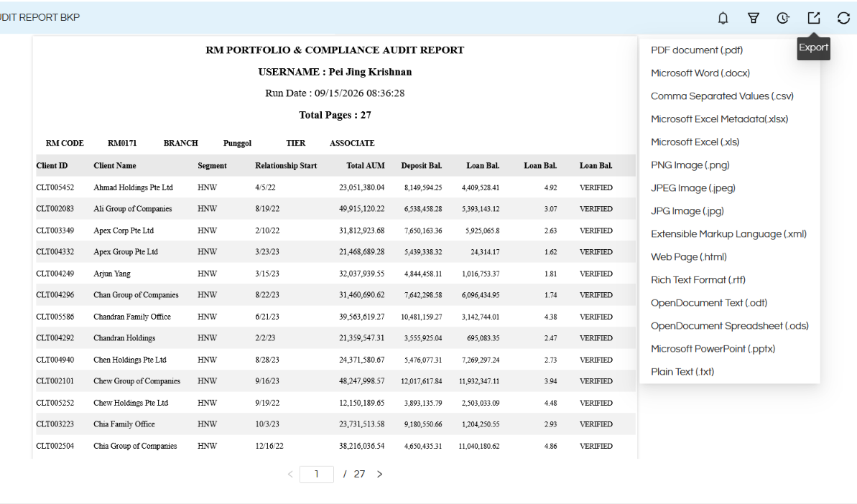This screenshot has width=857, height=504.
Task: Click client name Ali Group of Companies
Action: (133, 209)
